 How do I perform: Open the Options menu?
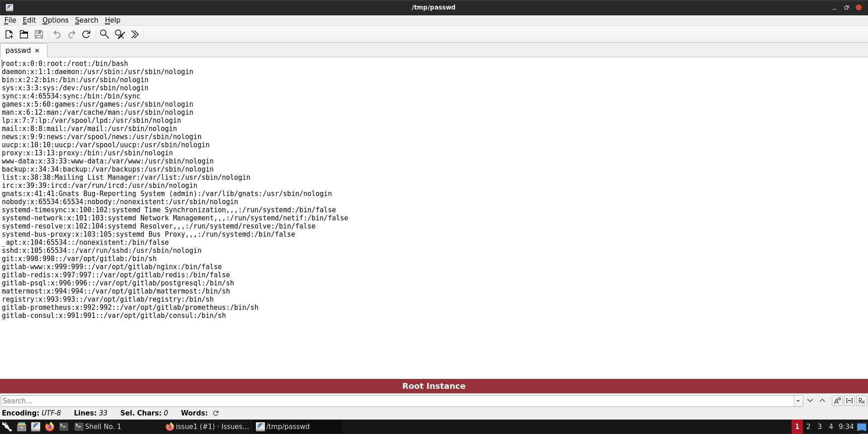55,20
